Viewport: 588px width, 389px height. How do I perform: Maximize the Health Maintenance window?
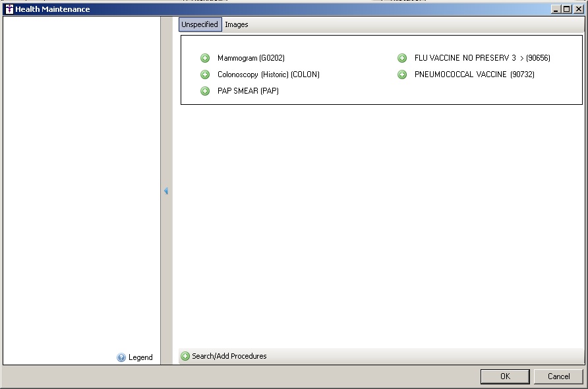pos(567,9)
